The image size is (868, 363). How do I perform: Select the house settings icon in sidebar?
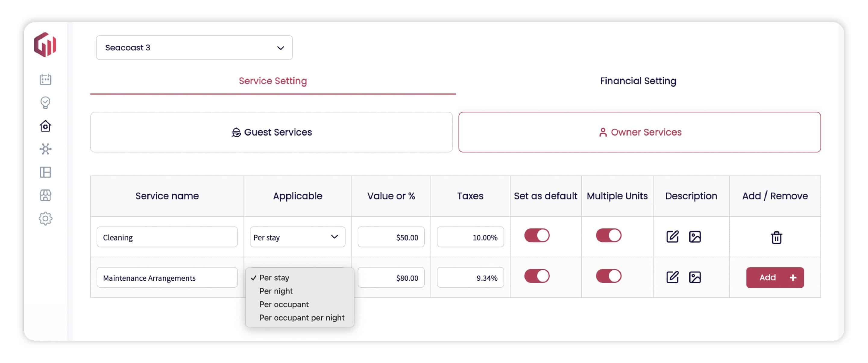coord(46,126)
